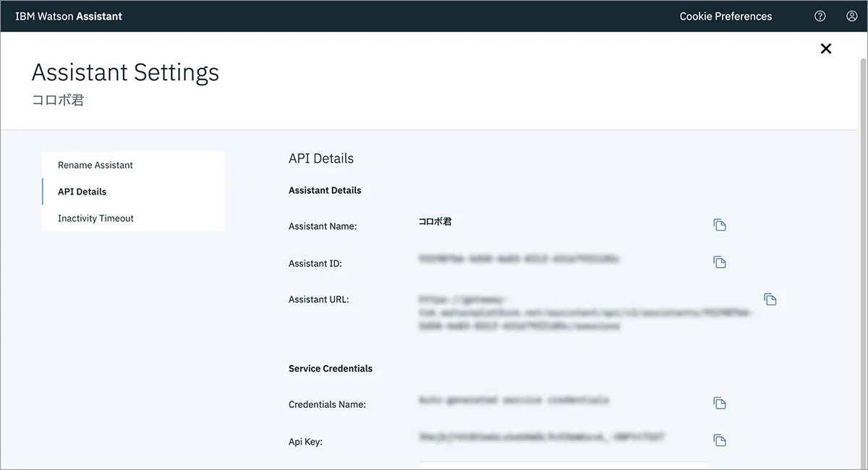Click the API Details section heading
868x470 pixels.
tap(321, 158)
